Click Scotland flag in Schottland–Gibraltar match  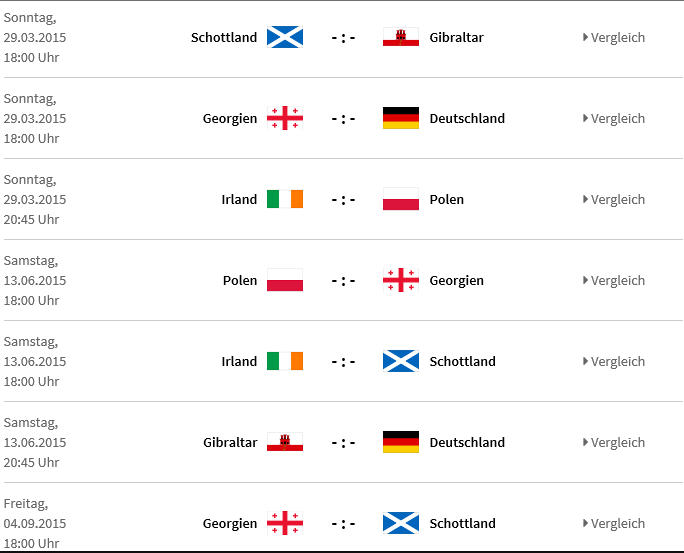point(285,37)
